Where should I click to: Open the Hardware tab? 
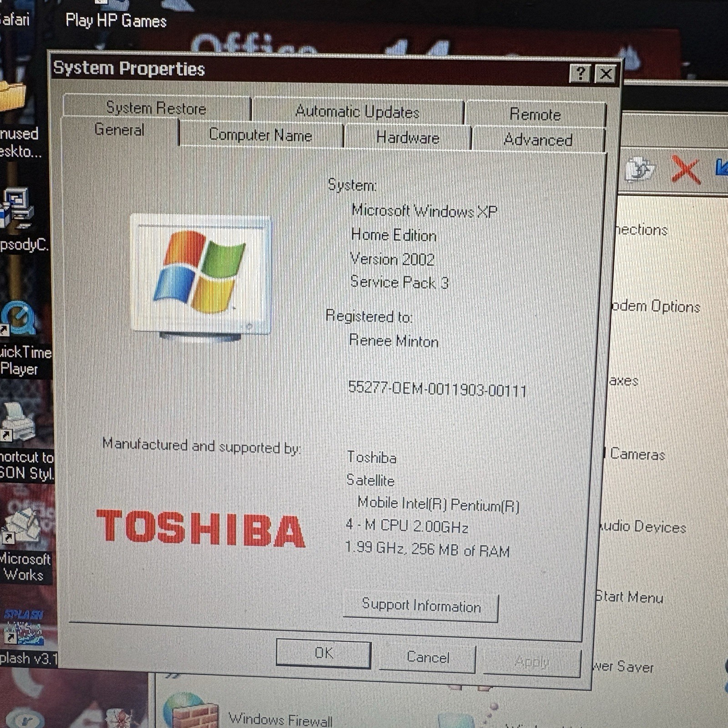point(408,137)
